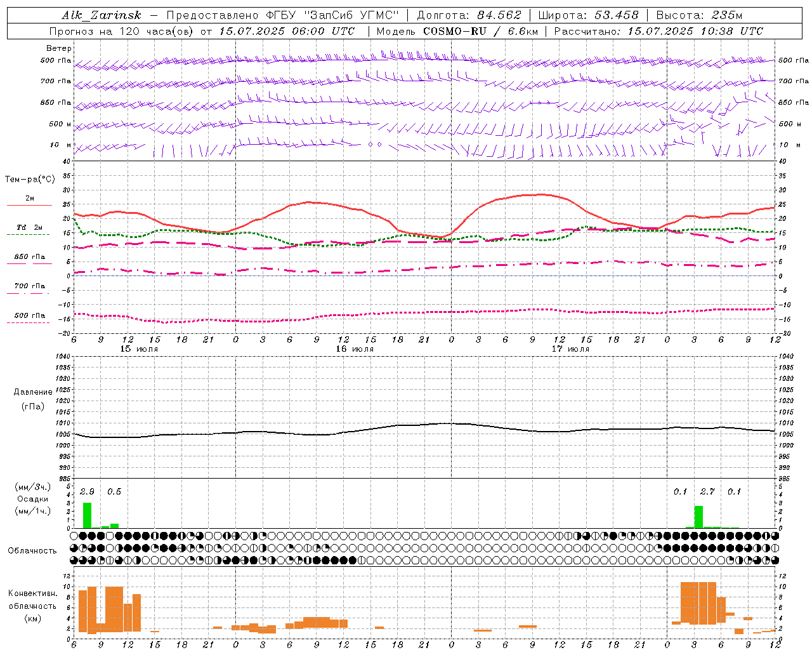Select the precipitation value 2.7
The image size is (812, 650).
(x=707, y=492)
